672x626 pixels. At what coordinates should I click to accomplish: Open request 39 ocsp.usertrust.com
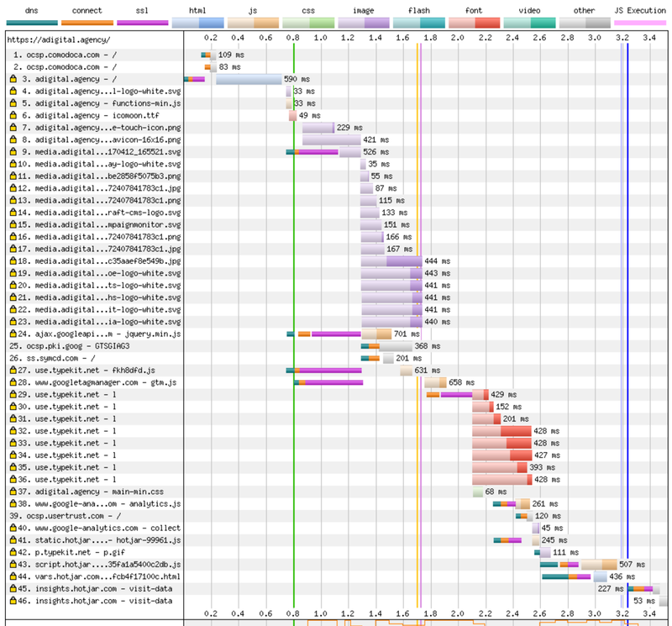pos(66,516)
